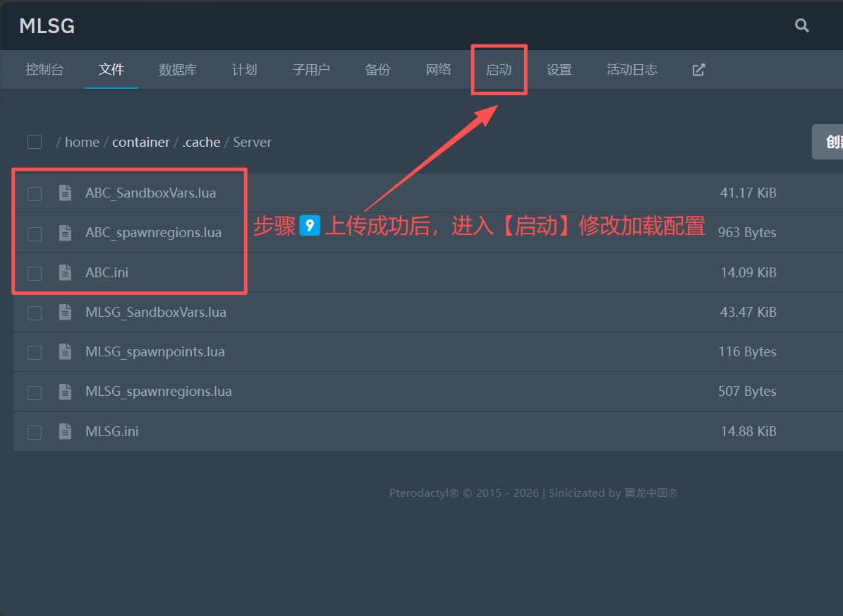Click file icon beside MLSG_spawnregions.lua
The image size is (843, 616).
(65, 391)
